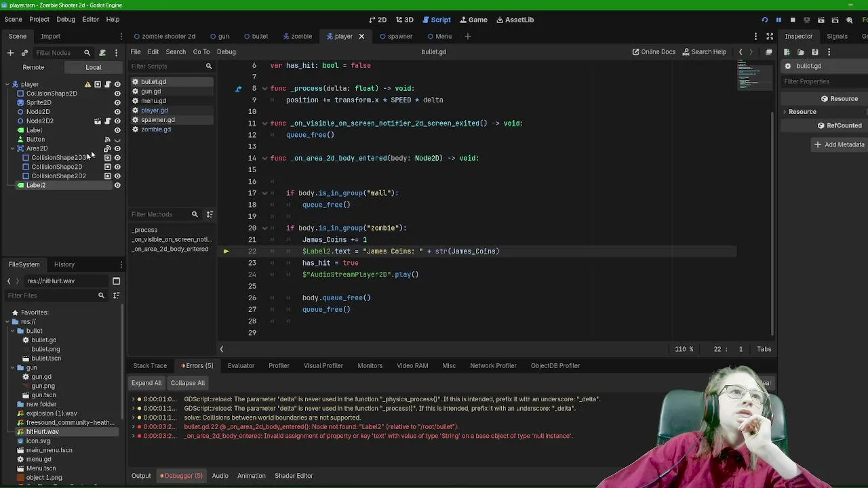Click the attach script icon in Scene dock
868x488 pixels.
click(x=102, y=52)
